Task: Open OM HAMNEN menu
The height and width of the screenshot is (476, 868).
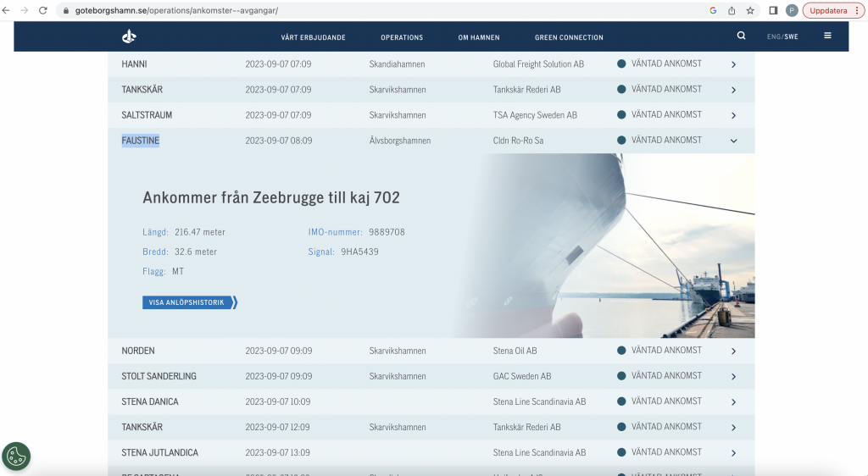Action: (479, 37)
